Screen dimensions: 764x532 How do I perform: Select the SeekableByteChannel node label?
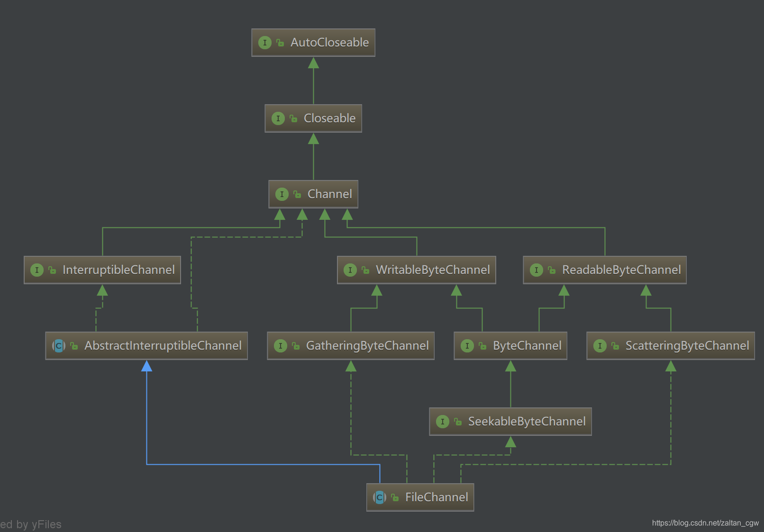[x=527, y=422]
